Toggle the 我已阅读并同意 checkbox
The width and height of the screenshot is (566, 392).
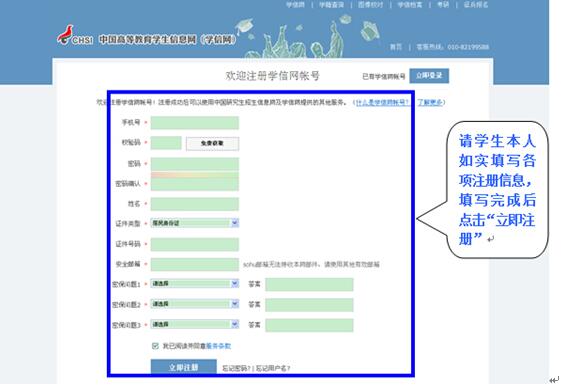(x=155, y=346)
